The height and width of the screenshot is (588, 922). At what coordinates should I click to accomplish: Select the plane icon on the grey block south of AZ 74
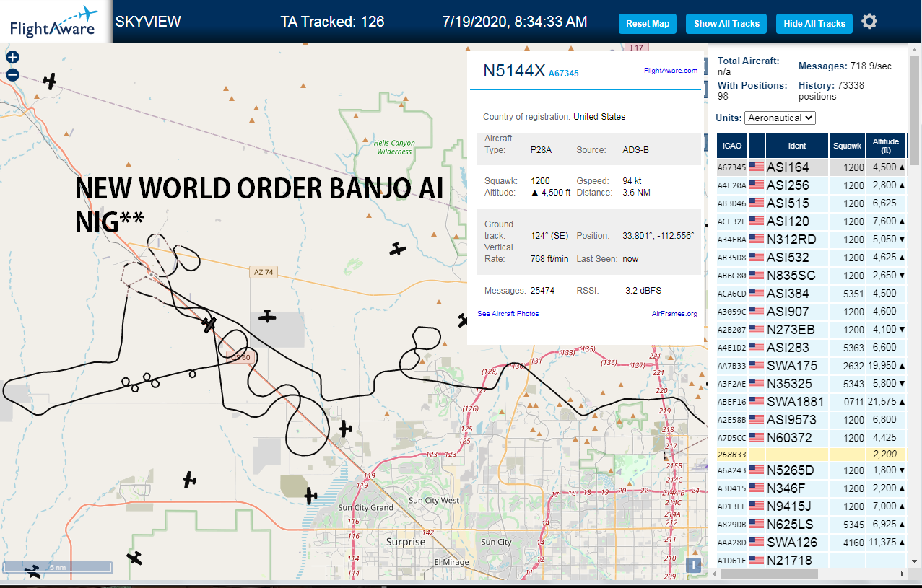(267, 316)
